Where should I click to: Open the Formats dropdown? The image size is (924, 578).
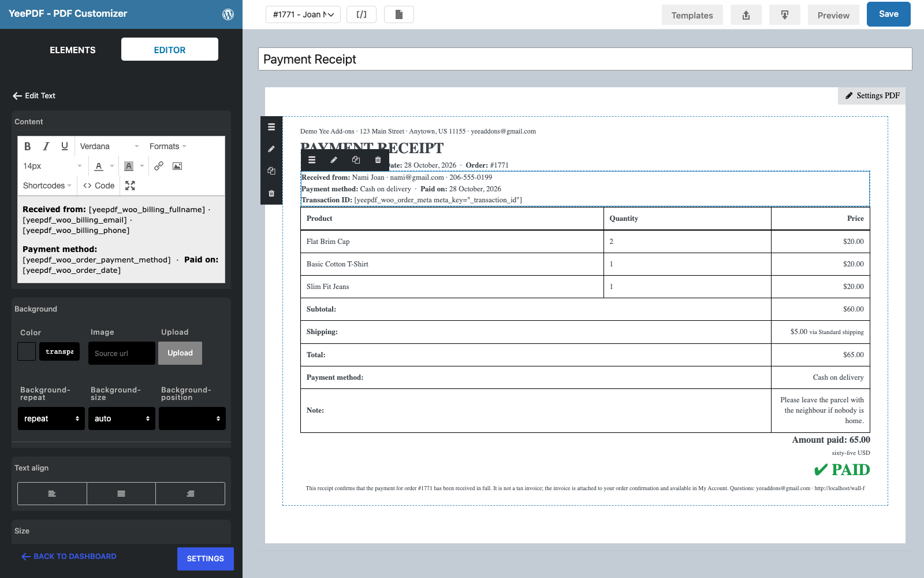(x=168, y=146)
